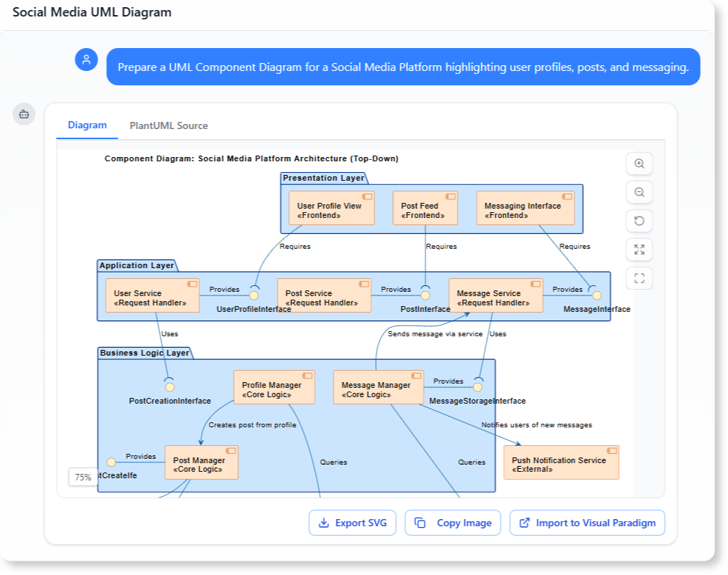Select the Push Notification Service component
Screen dimensions: 728x575
(x=561, y=462)
